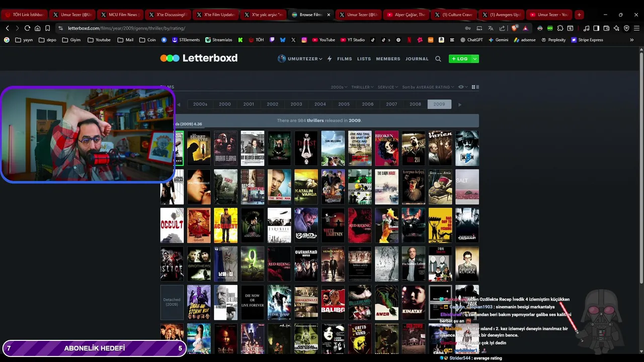Open the Broken Embraces poster
Image resolution: width=644 pixels, height=362 pixels.
pyautogui.click(x=386, y=148)
